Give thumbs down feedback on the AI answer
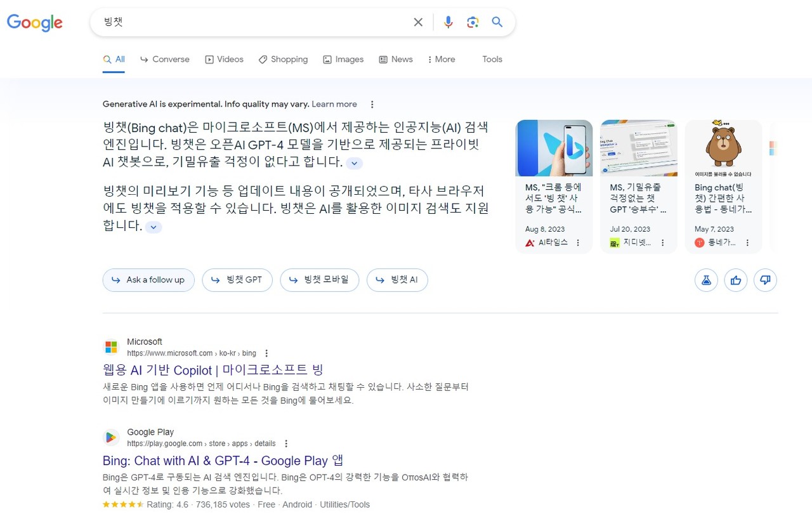This screenshot has width=812, height=521. [x=765, y=280]
